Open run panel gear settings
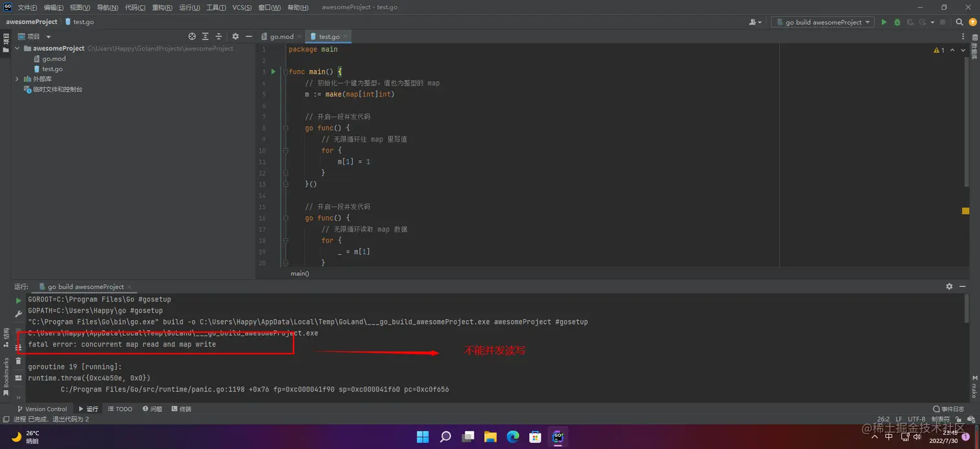The height and width of the screenshot is (449, 980). [950, 286]
